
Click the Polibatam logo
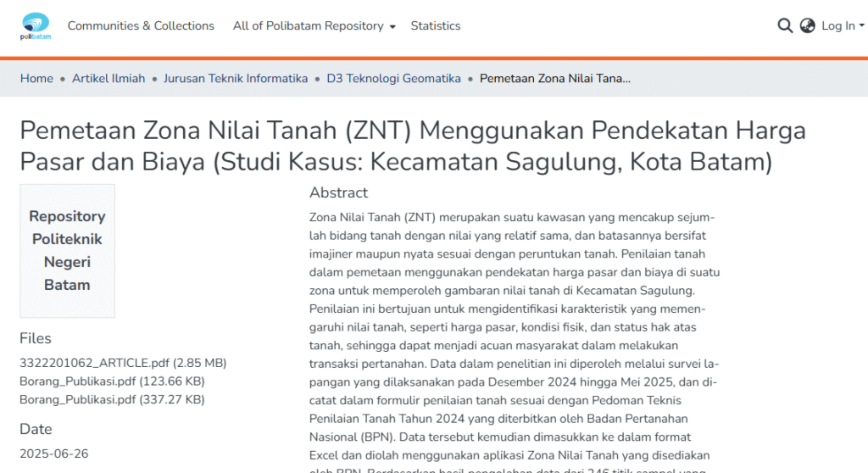point(35,26)
